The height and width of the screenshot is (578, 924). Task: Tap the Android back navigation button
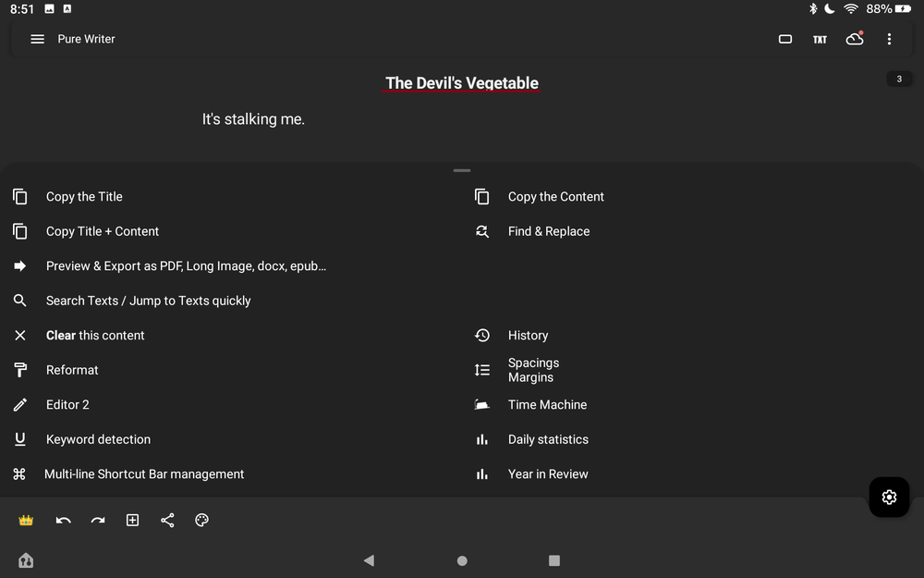pyautogui.click(x=370, y=560)
